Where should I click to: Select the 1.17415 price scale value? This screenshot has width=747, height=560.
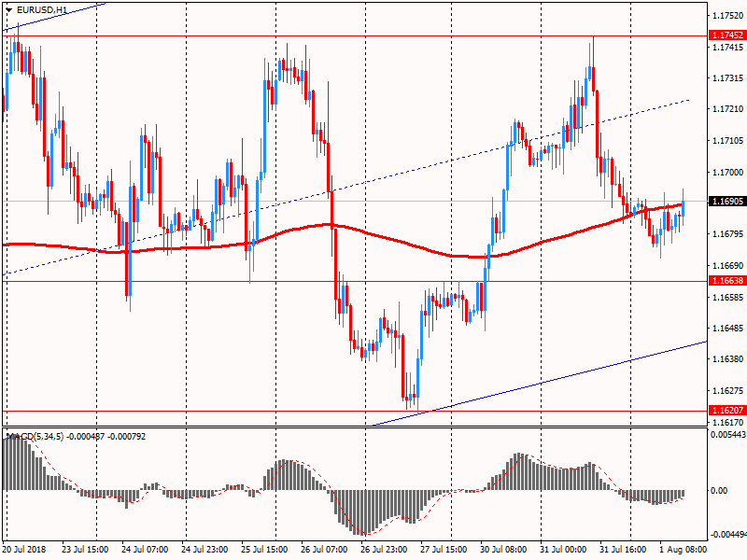[728, 48]
